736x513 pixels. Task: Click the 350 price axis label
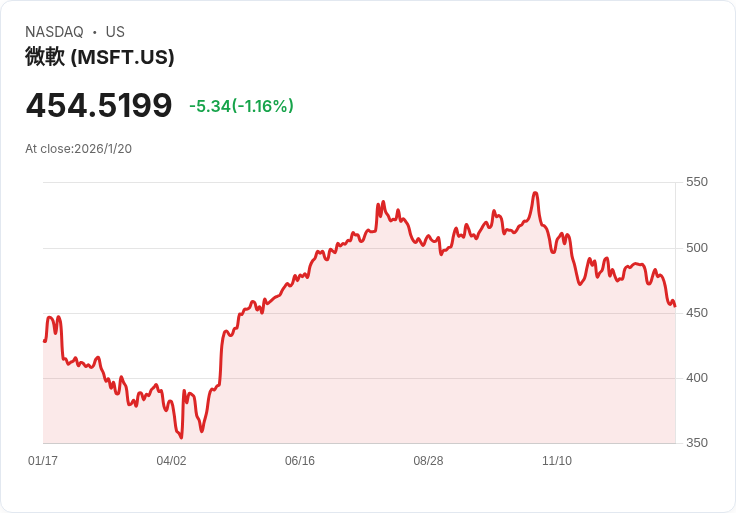697,442
